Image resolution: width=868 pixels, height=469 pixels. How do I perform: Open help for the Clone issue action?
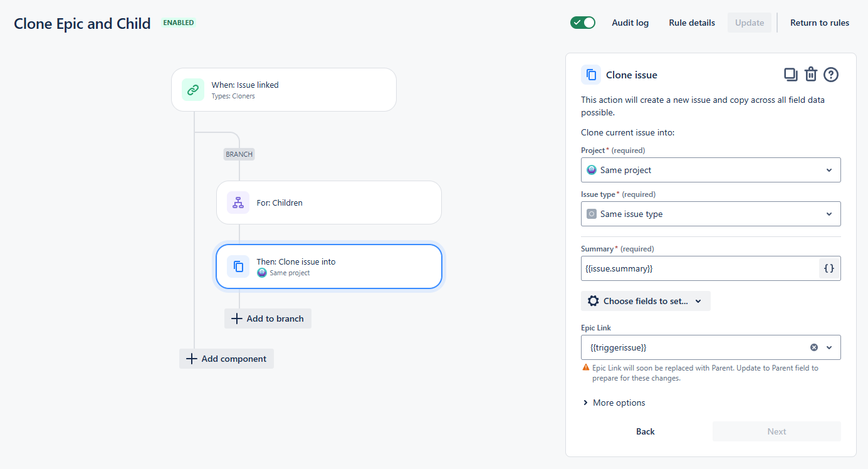[x=831, y=75]
